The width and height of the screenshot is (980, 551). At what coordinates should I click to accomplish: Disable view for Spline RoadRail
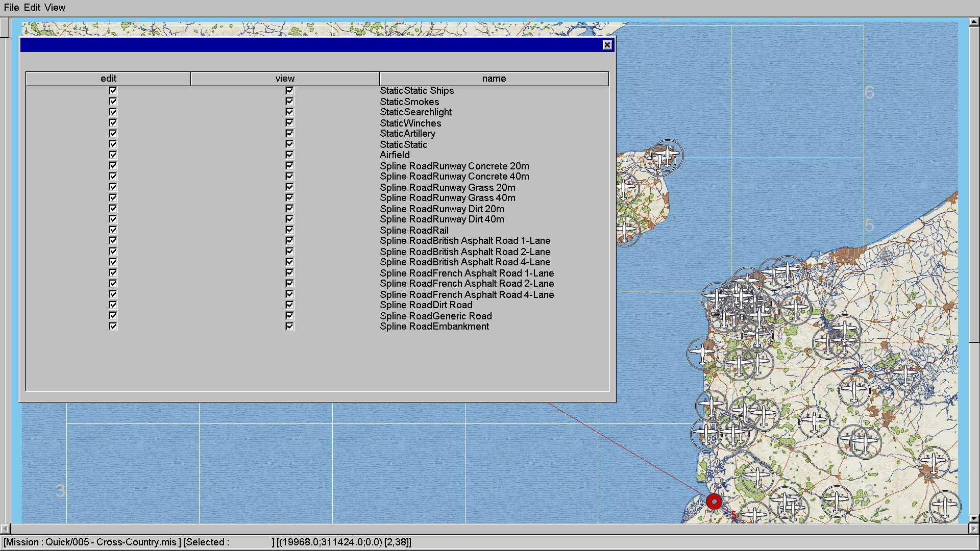[x=289, y=230]
